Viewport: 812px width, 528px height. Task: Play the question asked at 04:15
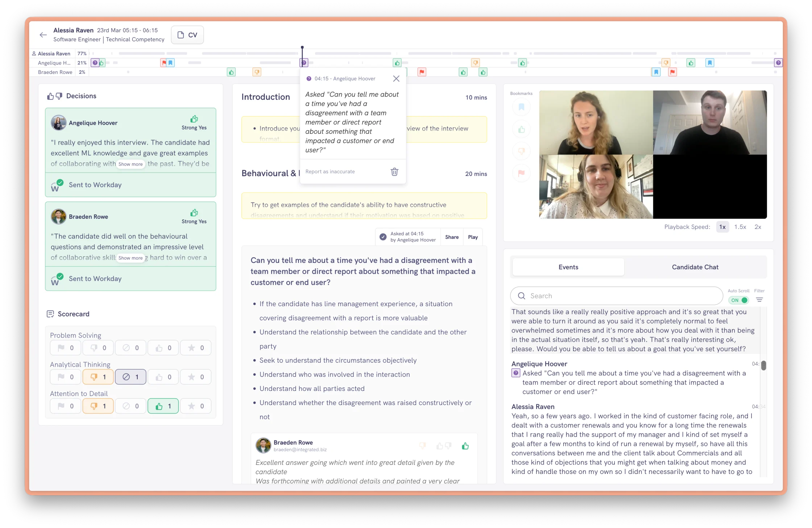tap(473, 237)
